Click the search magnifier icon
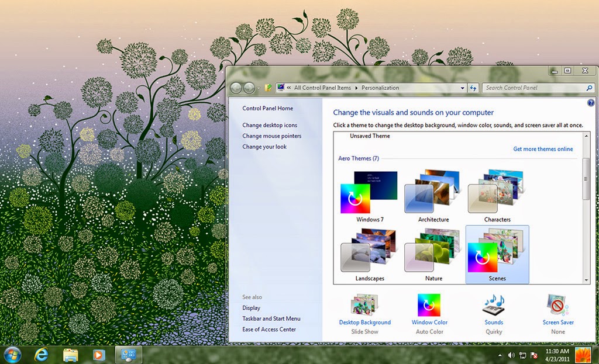The image size is (599, 364). pos(590,88)
